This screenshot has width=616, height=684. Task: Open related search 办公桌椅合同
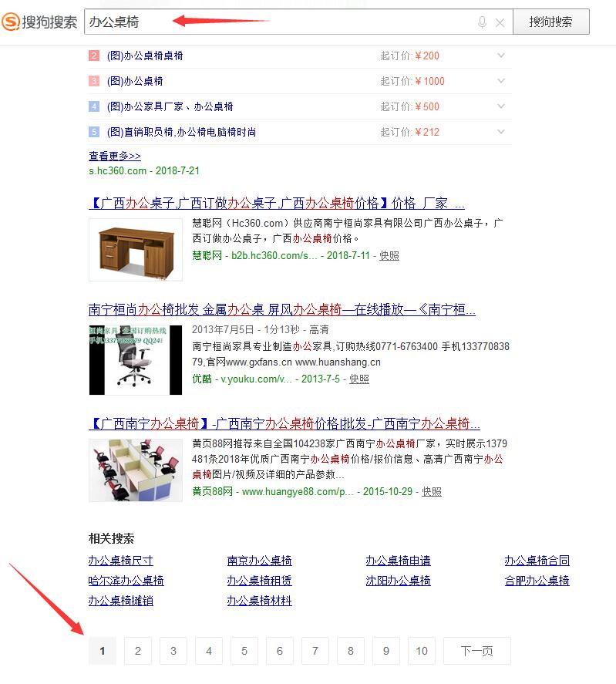537,561
